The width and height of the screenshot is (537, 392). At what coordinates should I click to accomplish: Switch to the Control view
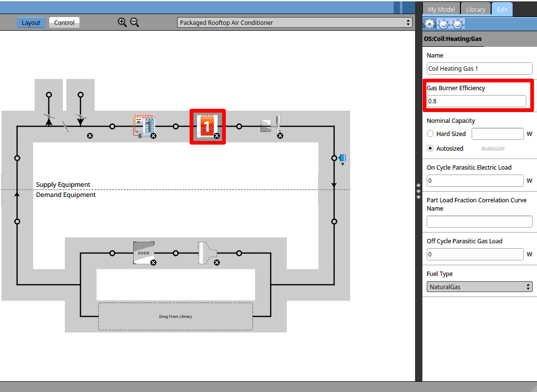coord(64,22)
